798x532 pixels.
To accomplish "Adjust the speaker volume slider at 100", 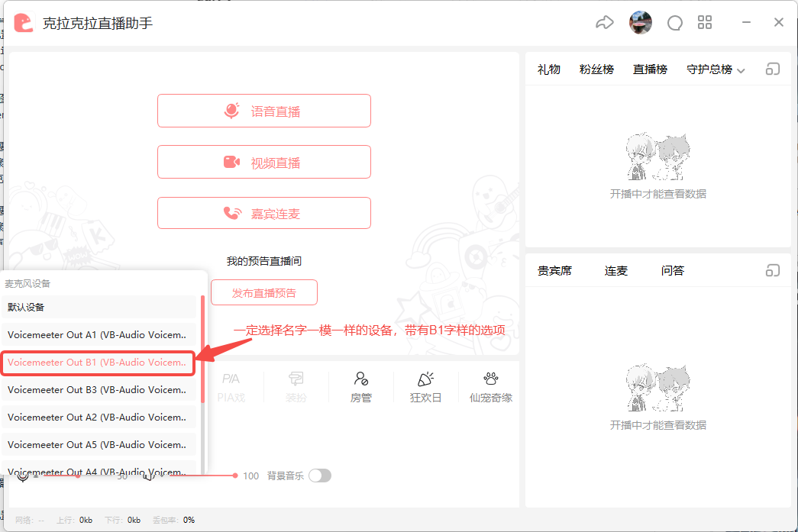I will point(234,476).
